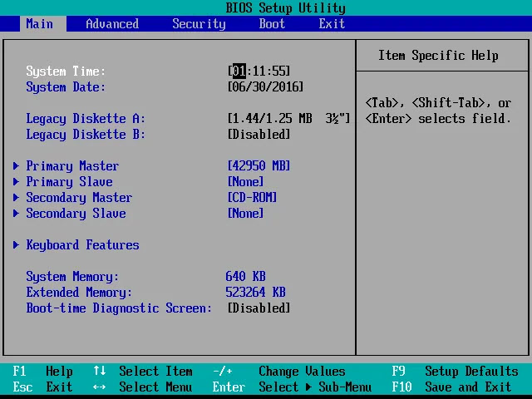Open the Primary Master submenu
The width and height of the screenshot is (532, 399).
pyautogui.click(x=72, y=166)
